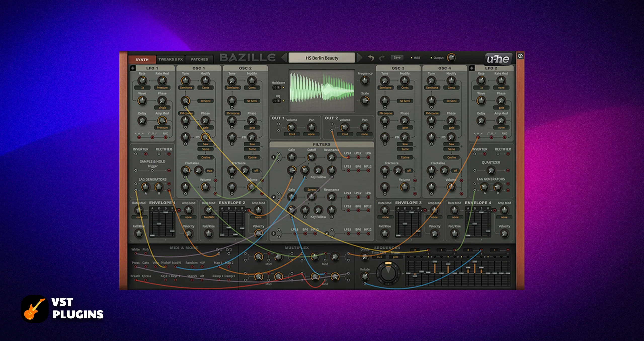The image size is (644, 341).
Task: Click the Envelope 1 Fall/Rise knob
Action: tap(139, 234)
